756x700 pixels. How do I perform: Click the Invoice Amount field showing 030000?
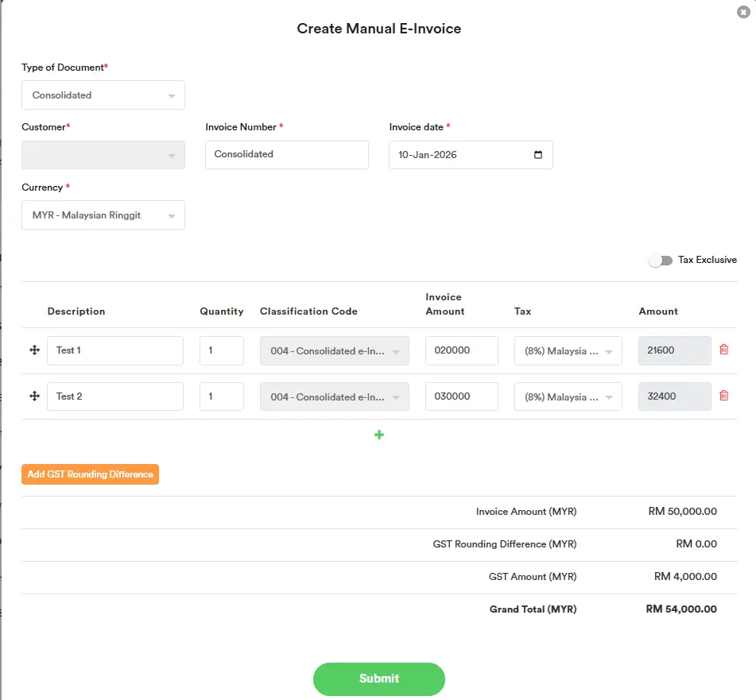[461, 396]
